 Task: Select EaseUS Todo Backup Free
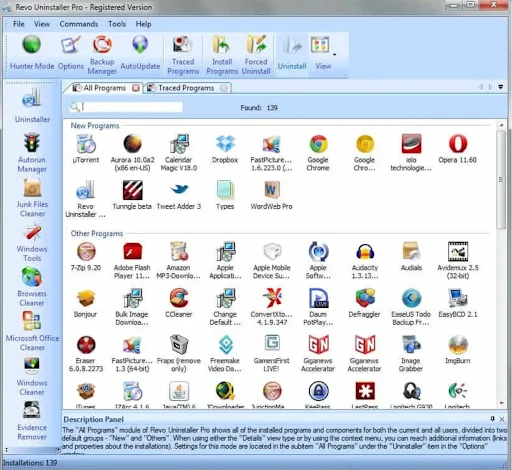(411, 307)
